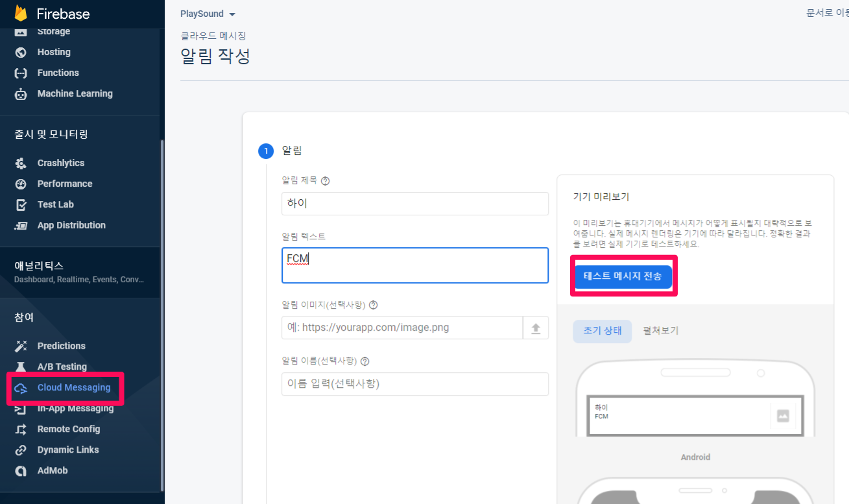This screenshot has height=504, width=849.
Task: Select the 초기 상태 preview tab
Action: pyautogui.click(x=602, y=330)
